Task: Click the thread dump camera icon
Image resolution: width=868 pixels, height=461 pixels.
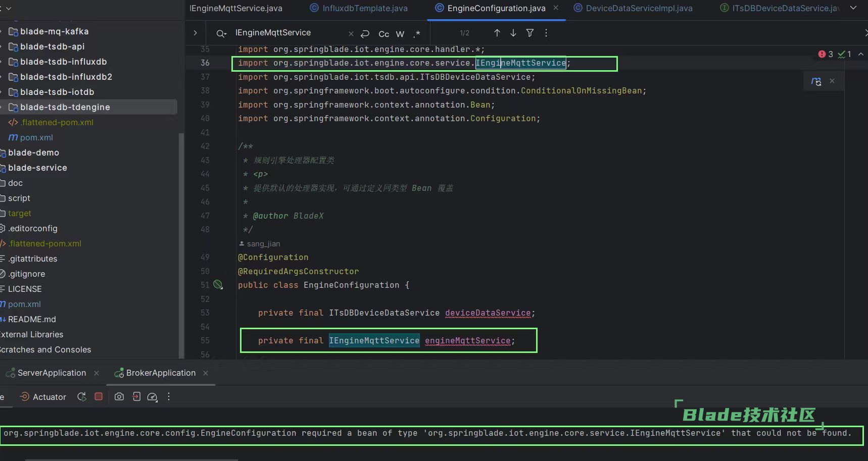Action: point(119,397)
